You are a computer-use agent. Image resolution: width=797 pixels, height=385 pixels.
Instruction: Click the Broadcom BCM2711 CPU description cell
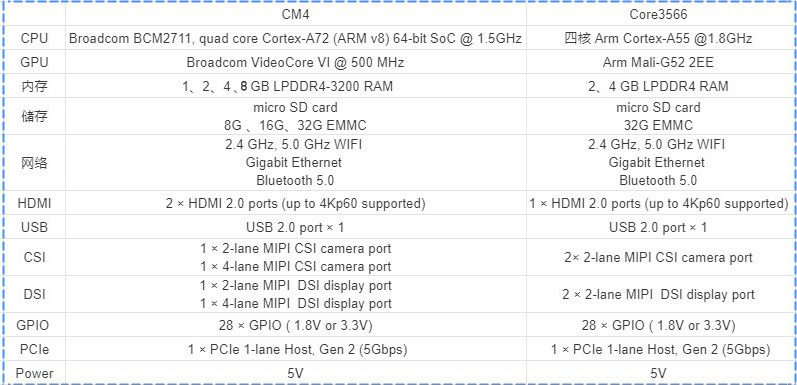pyautogui.click(x=295, y=38)
